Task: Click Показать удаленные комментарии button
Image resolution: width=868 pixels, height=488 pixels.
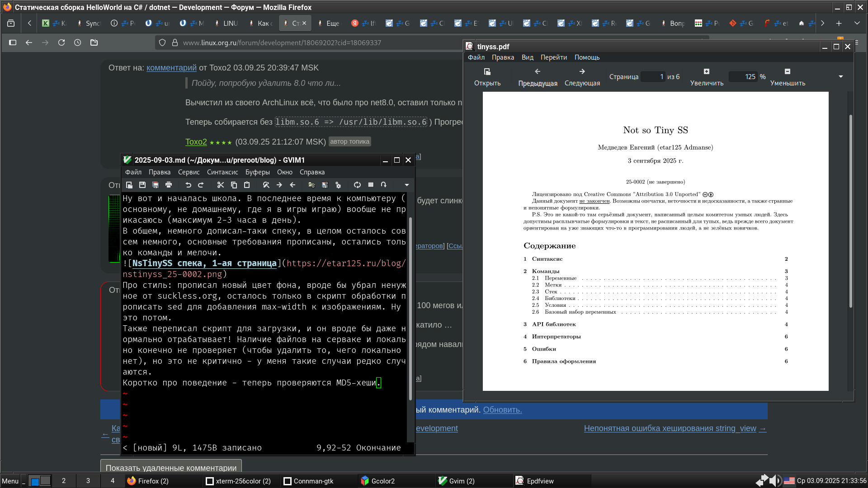Action: 171,468
